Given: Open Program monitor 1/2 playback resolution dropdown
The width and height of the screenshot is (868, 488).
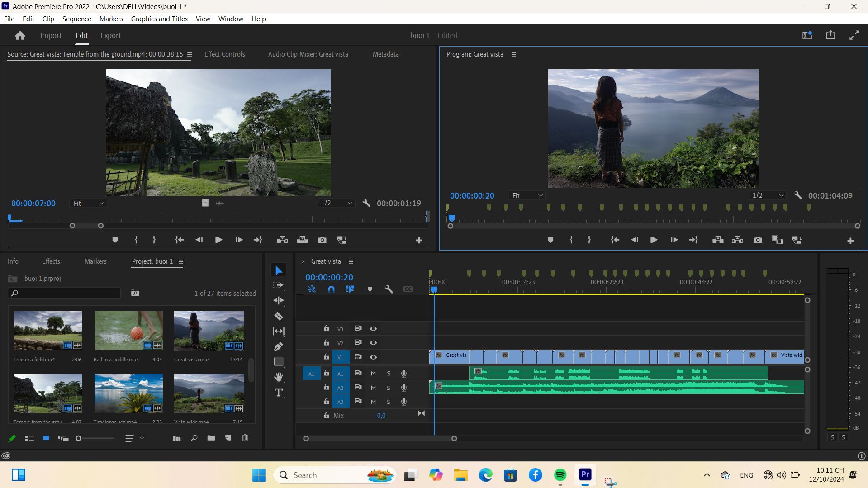Looking at the screenshot, I should coord(768,195).
